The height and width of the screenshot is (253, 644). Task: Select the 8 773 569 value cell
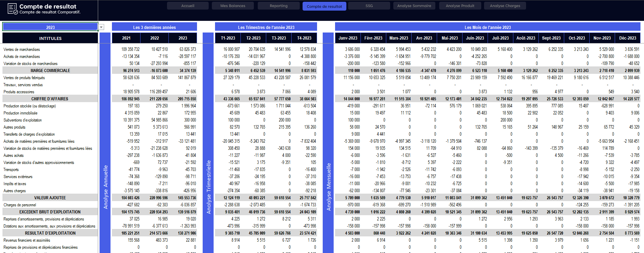[632, 233]
